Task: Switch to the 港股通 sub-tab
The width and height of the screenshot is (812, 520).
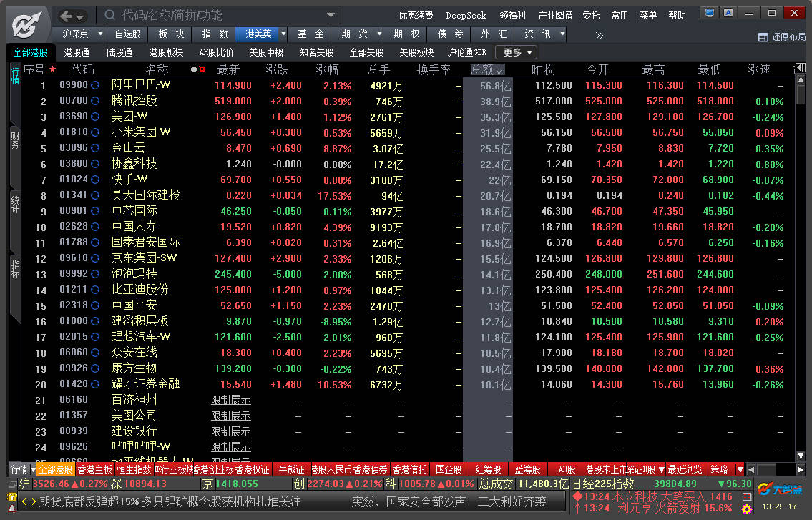Action: tap(77, 52)
